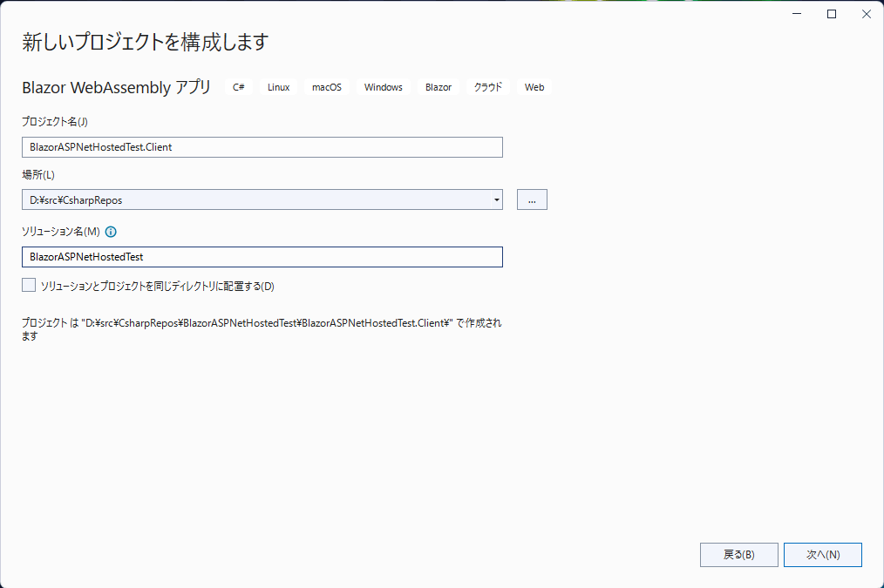Minimize the dialog window
The height and width of the screenshot is (588, 884).
pos(797,14)
